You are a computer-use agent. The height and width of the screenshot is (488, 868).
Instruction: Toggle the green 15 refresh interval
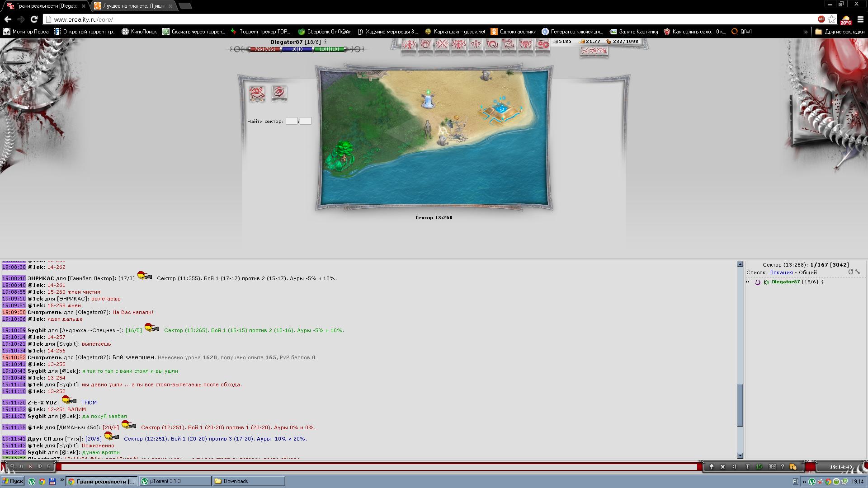tap(759, 467)
